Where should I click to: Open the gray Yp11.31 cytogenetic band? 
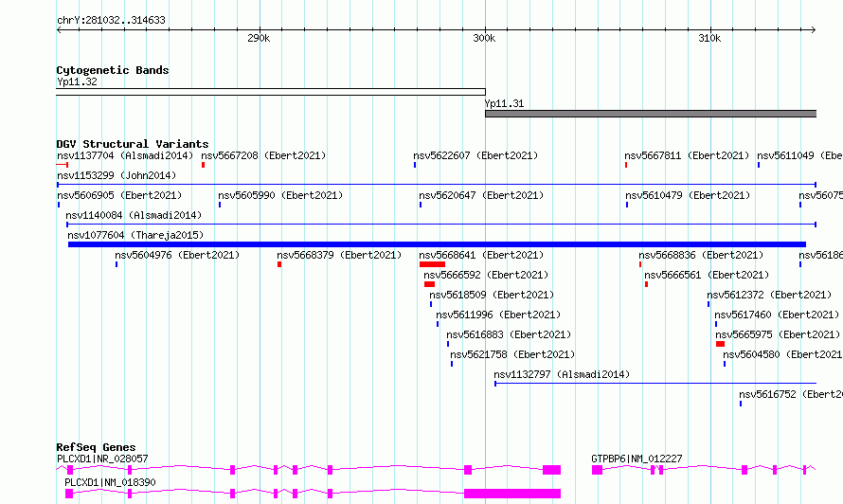pyautogui.click(x=651, y=114)
